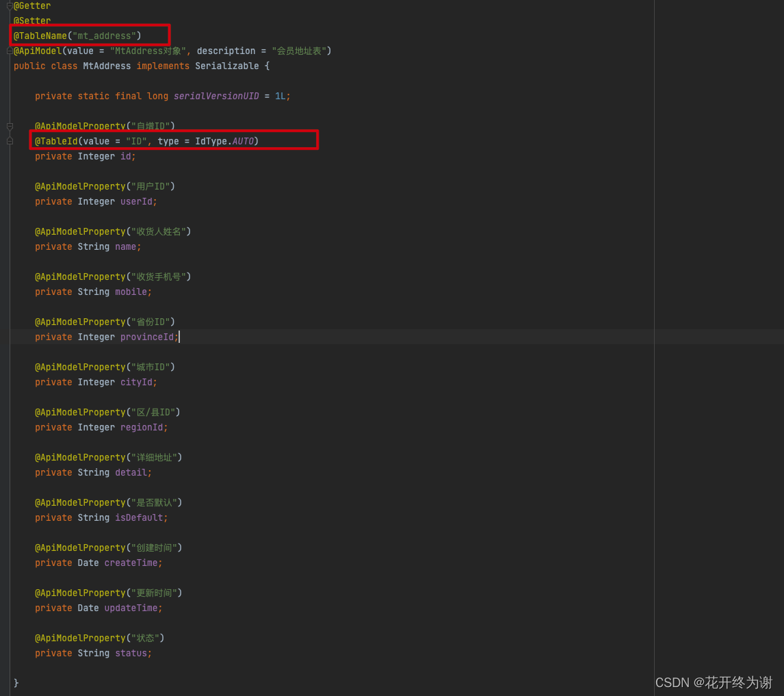Click the updateTime field name

pyautogui.click(x=131, y=608)
